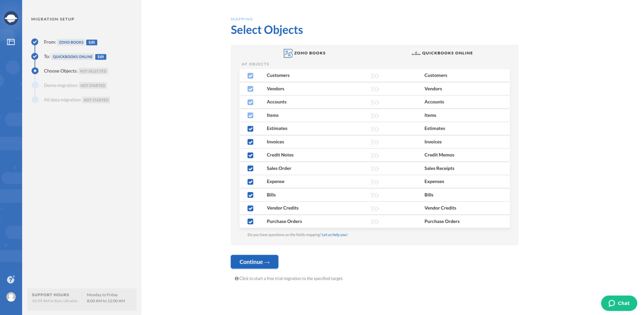This screenshot has height=315, width=644.
Task: Click NOT STARTED status for All data migration
Action: (x=96, y=100)
